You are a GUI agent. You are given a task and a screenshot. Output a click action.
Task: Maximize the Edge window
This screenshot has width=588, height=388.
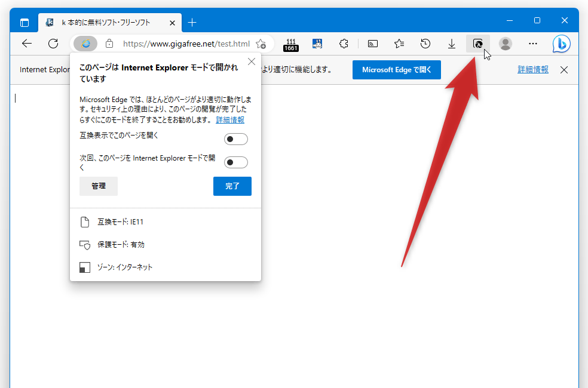click(x=537, y=21)
